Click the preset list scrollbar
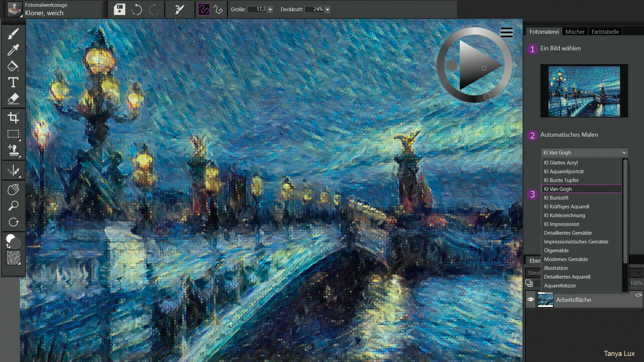This screenshot has height=362, width=644. [x=625, y=212]
